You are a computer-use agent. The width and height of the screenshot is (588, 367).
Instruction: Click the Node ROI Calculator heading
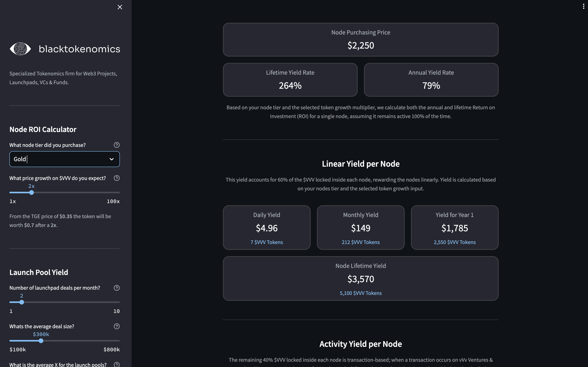pyautogui.click(x=43, y=129)
